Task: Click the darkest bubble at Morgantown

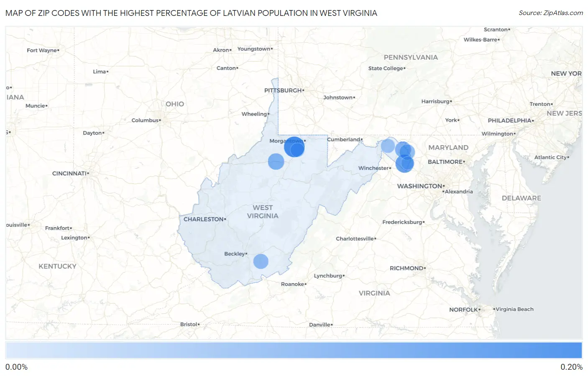Action: coord(294,147)
